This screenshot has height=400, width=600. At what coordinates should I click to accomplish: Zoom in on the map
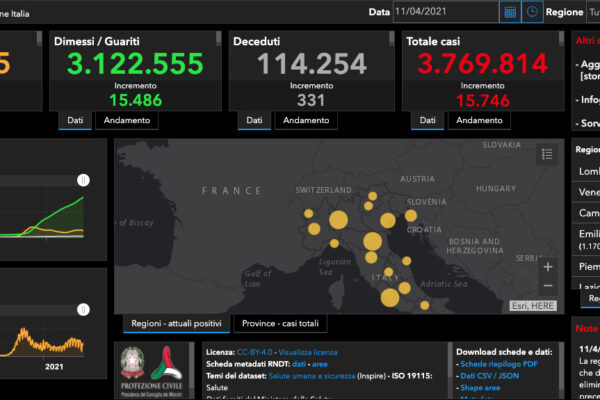point(547,267)
